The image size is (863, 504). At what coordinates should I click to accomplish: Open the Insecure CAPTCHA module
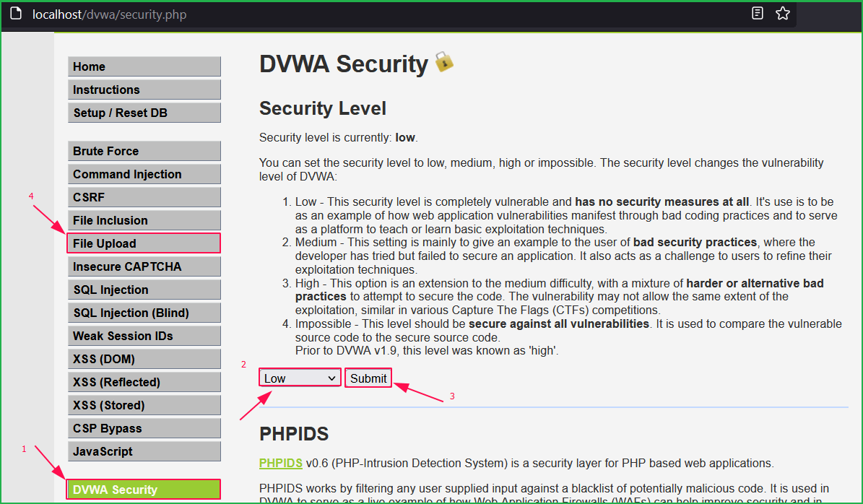tap(144, 266)
